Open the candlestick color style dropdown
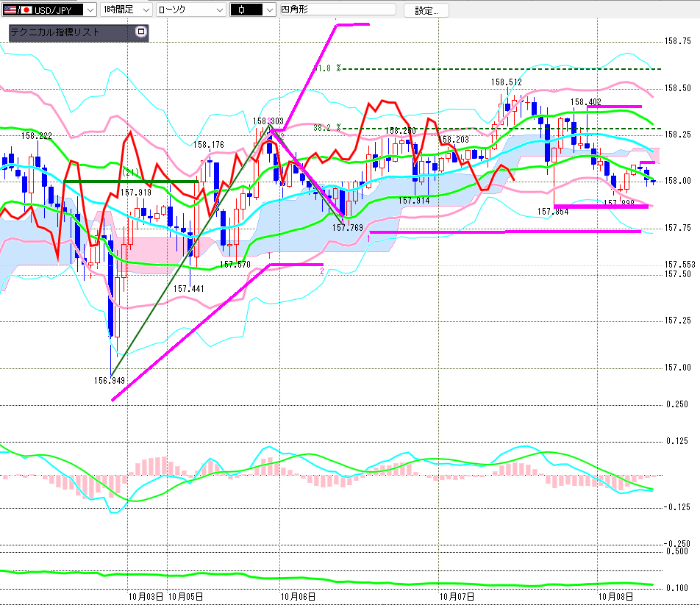Image resolution: width=700 pixels, height=605 pixels. click(x=253, y=10)
